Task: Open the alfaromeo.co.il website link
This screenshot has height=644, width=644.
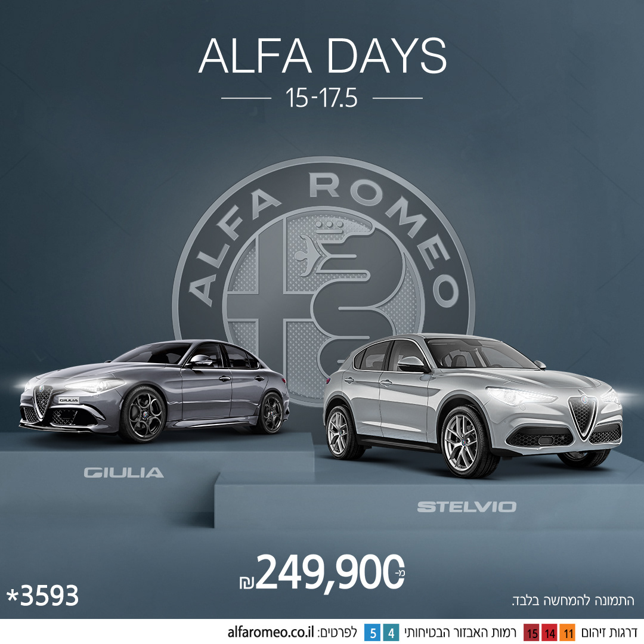Action: 271,632
